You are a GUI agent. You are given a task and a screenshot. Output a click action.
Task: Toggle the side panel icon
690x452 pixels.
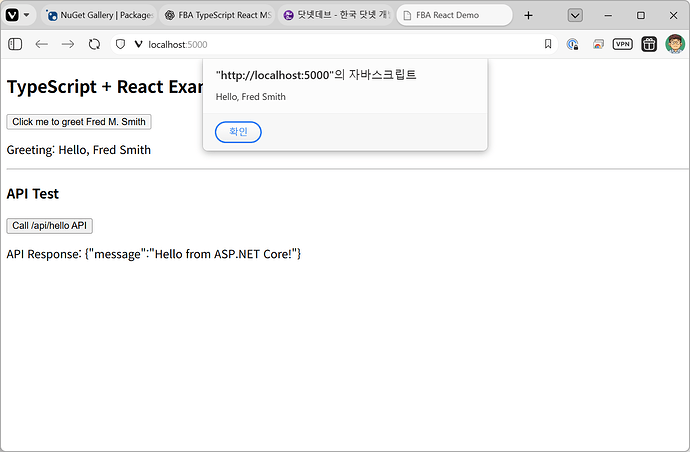click(15, 44)
